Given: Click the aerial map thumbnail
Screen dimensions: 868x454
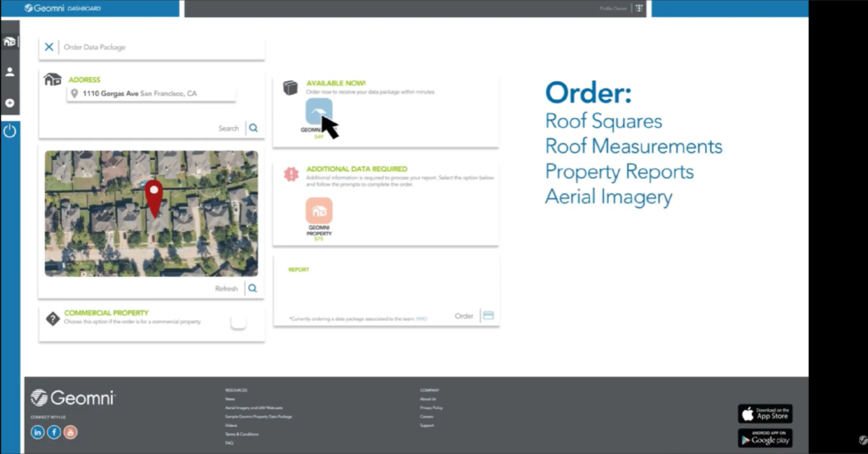Looking at the screenshot, I should (x=151, y=213).
